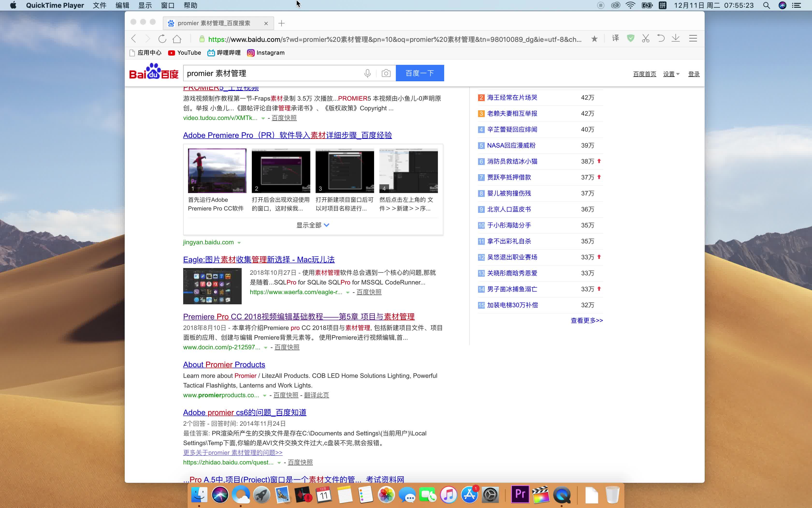The height and width of the screenshot is (508, 812).
Task: Open the page translate icon
Action: tap(615, 38)
